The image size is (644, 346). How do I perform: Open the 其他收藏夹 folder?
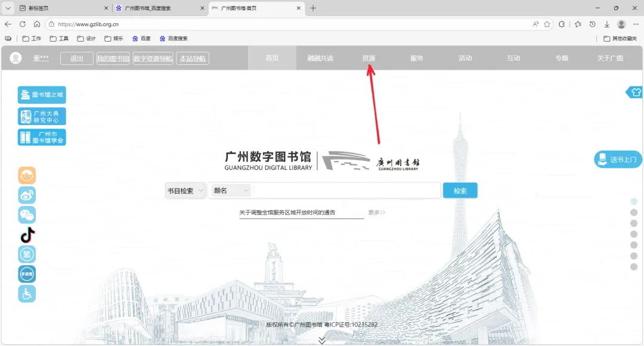(x=620, y=39)
